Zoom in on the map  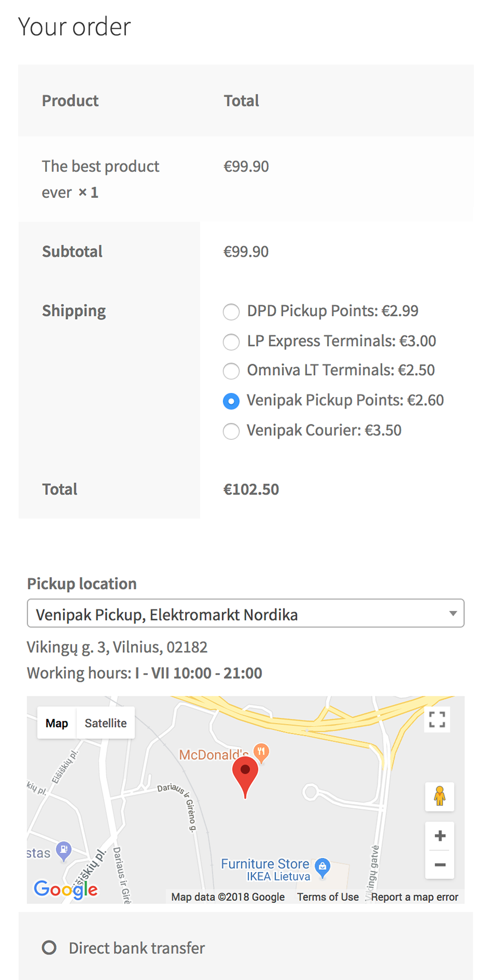click(x=439, y=836)
